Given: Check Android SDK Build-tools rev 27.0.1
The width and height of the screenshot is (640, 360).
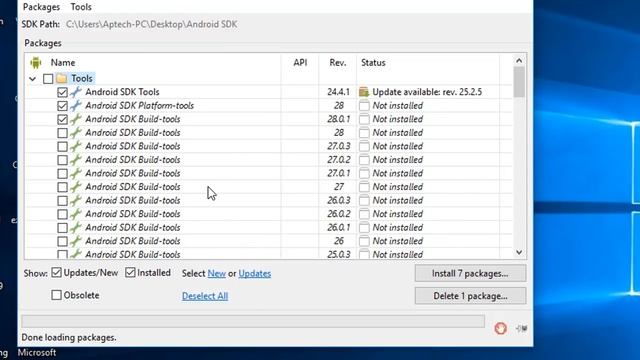Looking at the screenshot, I should (x=62, y=173).
